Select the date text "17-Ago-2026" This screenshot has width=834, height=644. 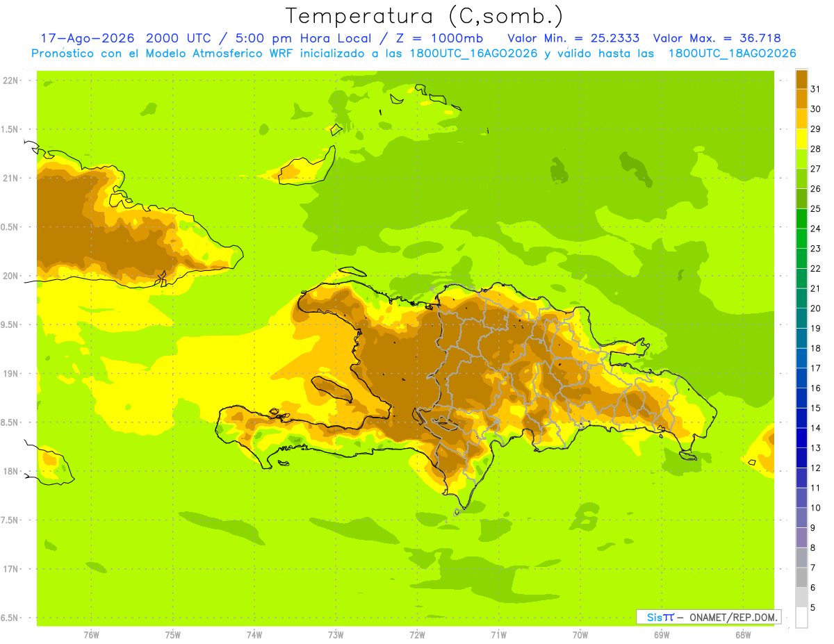[87, 38]
